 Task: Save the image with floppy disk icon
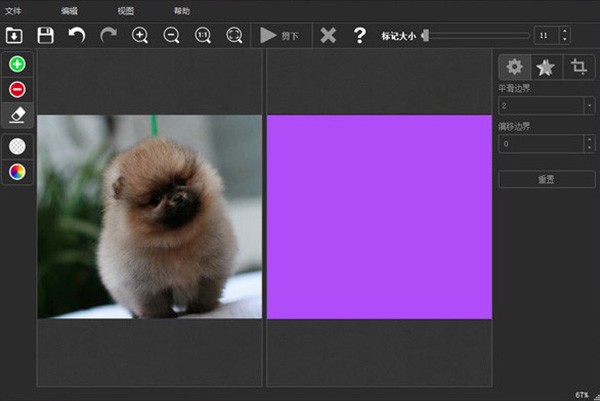click(45, 35)
